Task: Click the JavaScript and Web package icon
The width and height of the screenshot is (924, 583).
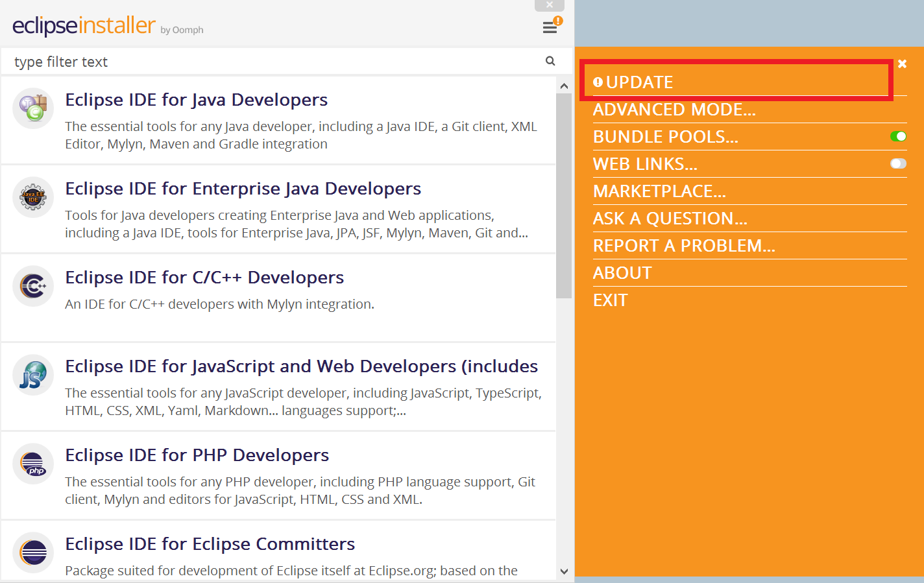Action: (x=33, y=375)
